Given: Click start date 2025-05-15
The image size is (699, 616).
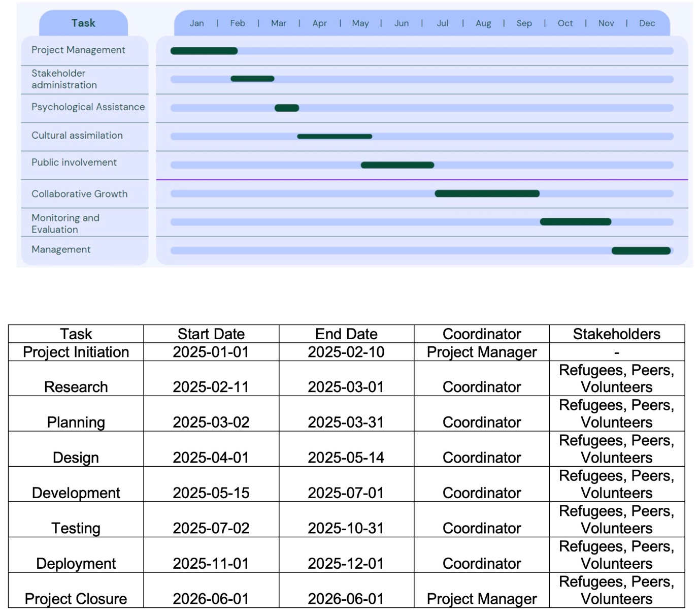Looking at the screenshot, I should tap(211, 493).
